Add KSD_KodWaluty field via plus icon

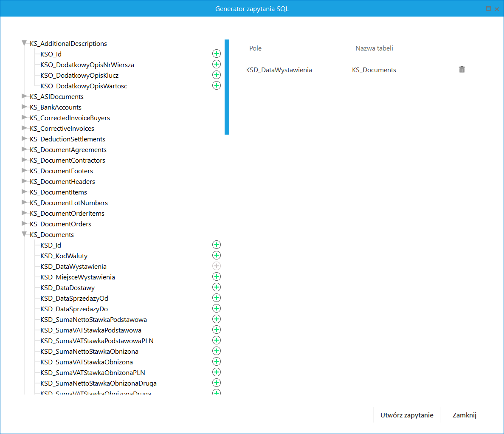[216, 255]
